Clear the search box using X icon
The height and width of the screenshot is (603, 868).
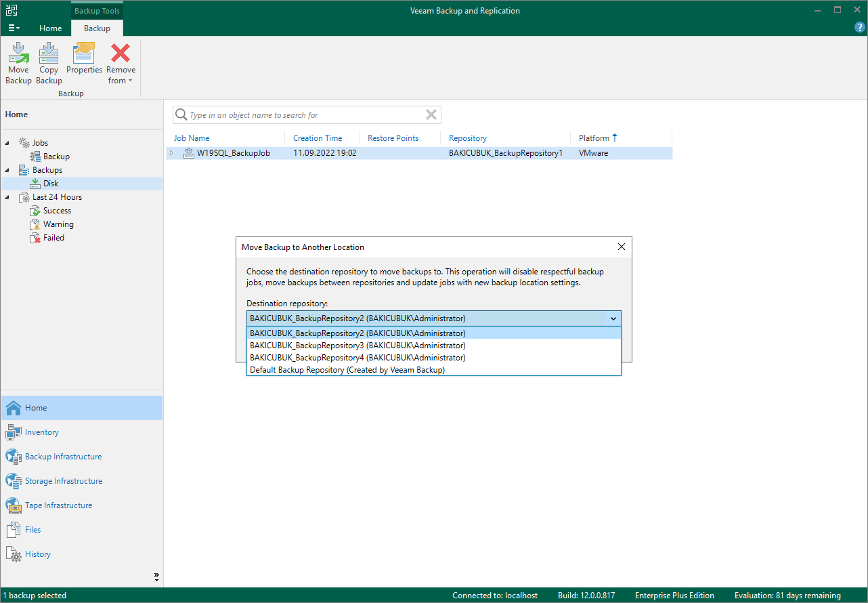431,115
